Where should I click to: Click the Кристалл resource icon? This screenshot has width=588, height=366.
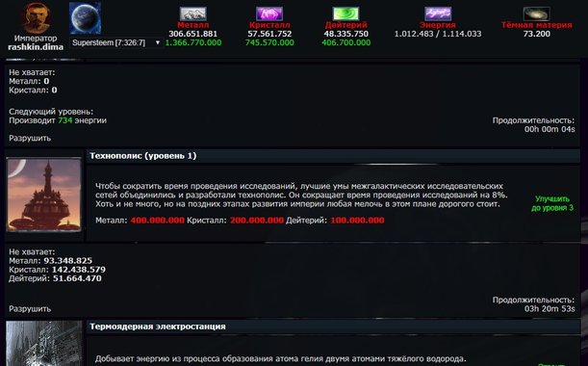[x=269, y=13]
